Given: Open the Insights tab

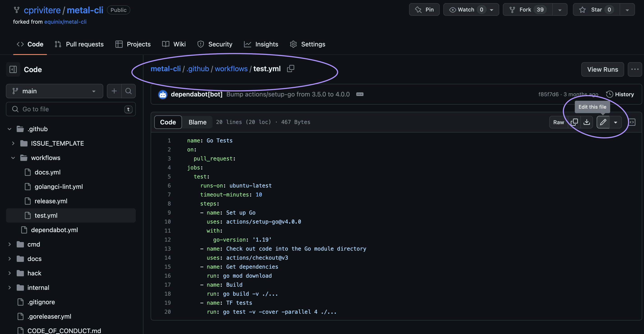Looking at the screenshot, I should [261, 44].
